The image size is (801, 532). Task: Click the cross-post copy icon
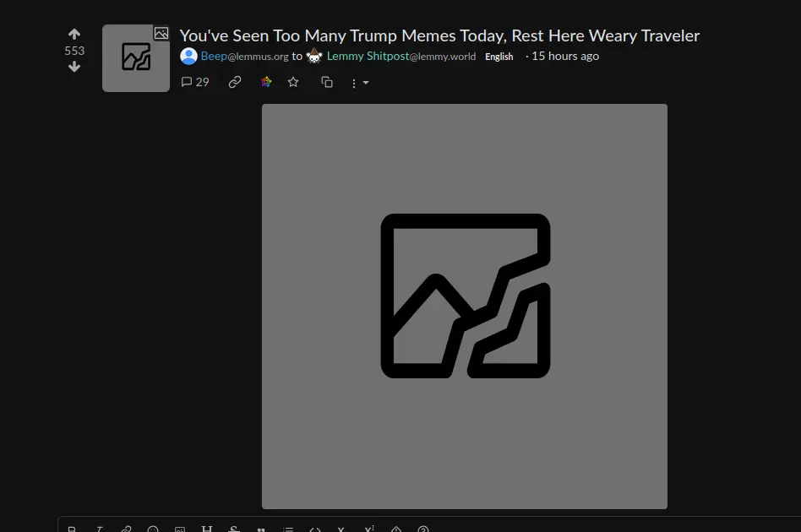[x=327, y=82]
